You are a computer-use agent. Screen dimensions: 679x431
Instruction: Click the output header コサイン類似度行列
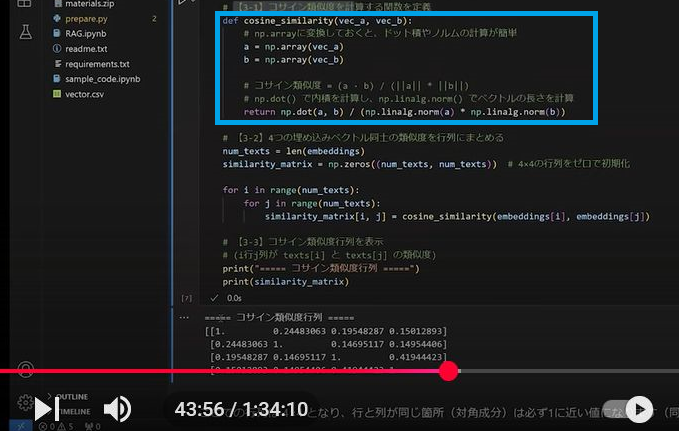point(279,318)
